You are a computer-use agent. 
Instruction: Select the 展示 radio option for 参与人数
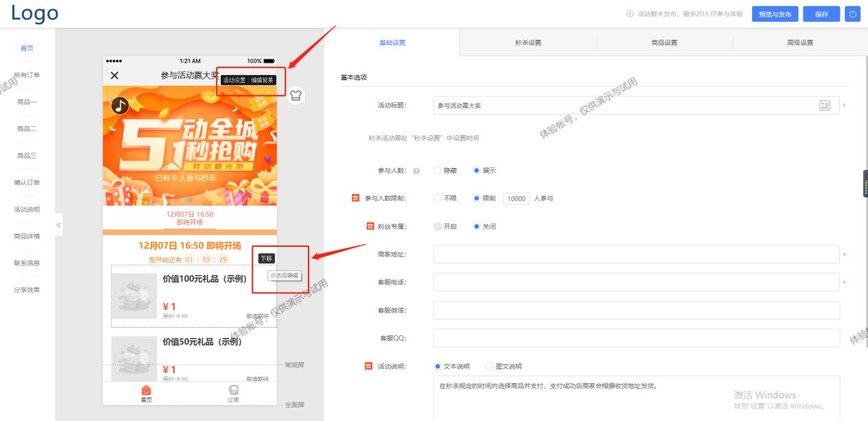coord(475,170)
